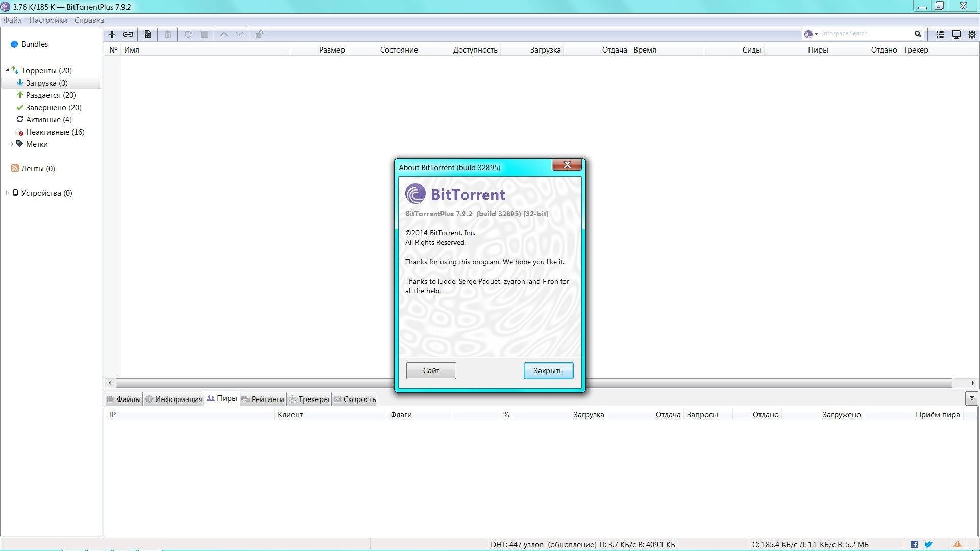Viewport: 980px width, 551px height.
Task: Click the Add Torrent plus icon
Action: [112, 34]
